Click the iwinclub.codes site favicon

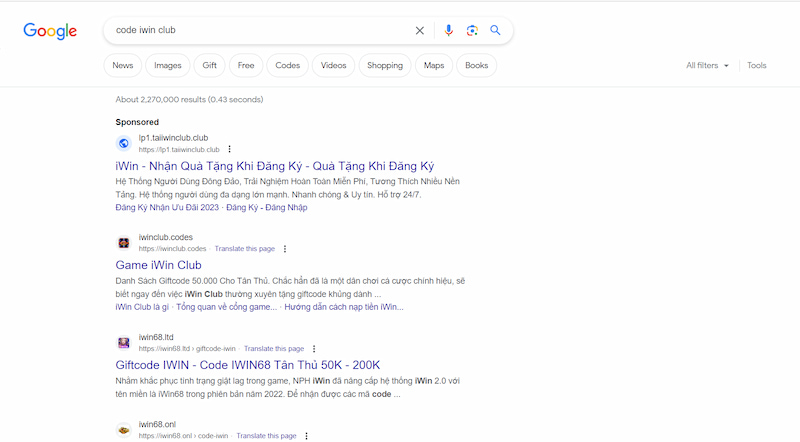click(x=124, y=243)
